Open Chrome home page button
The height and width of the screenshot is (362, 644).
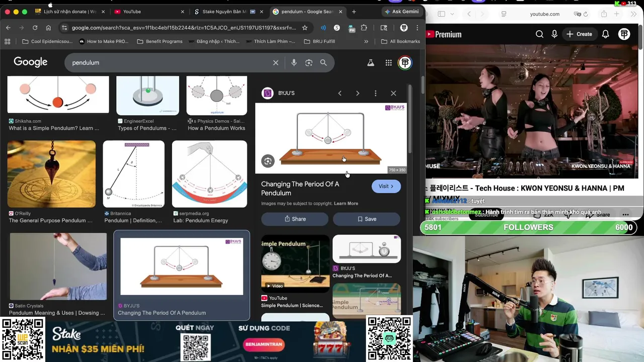point(48,28)
